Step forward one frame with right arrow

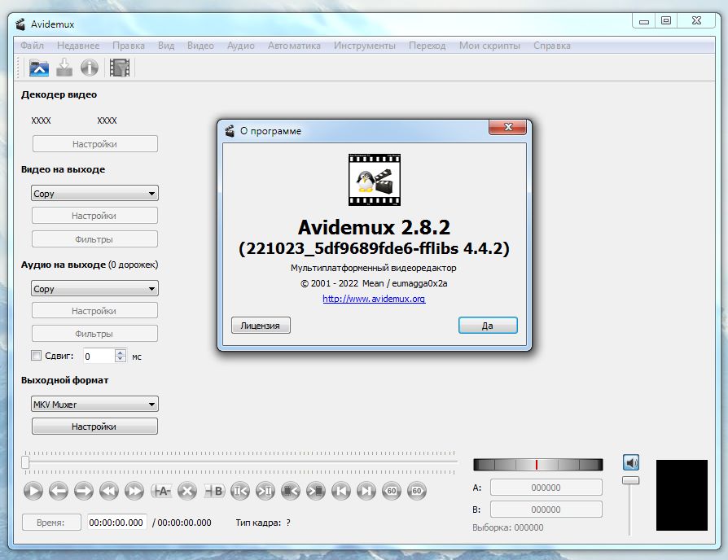click(x=84, y=491)
